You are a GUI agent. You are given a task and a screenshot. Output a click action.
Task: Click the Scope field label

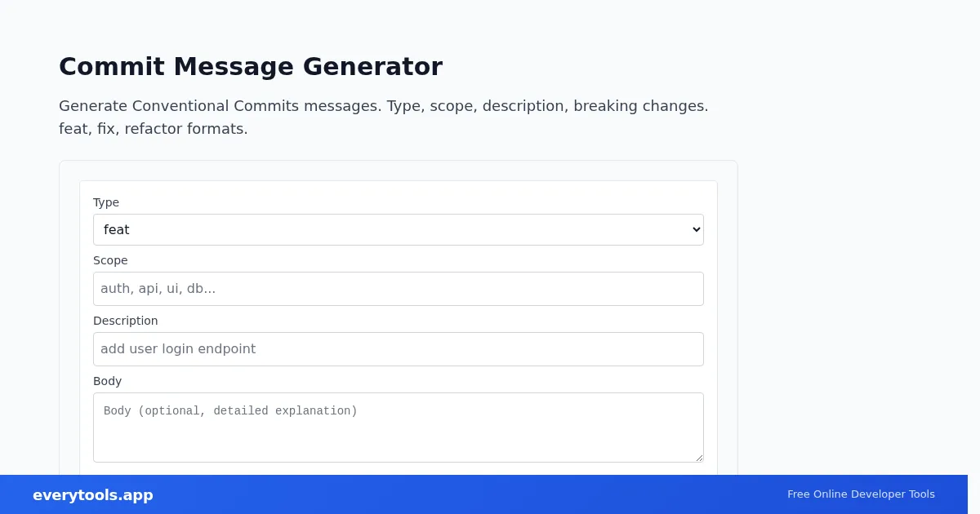(110, 260)
